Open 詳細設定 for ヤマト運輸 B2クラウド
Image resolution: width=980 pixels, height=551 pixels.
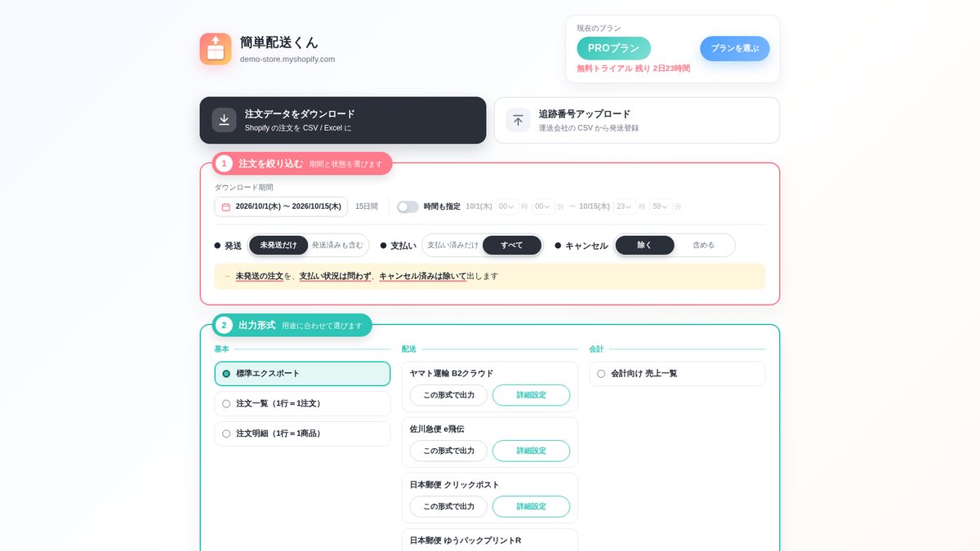pyautogui.click(x=531, y=395)
